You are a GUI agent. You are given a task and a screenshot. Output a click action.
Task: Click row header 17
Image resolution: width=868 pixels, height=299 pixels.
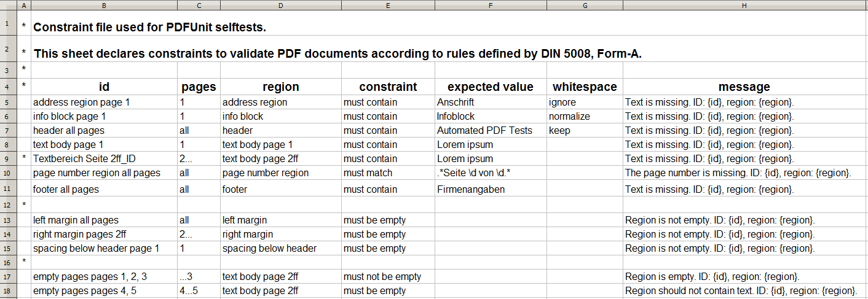click(9, 277)
